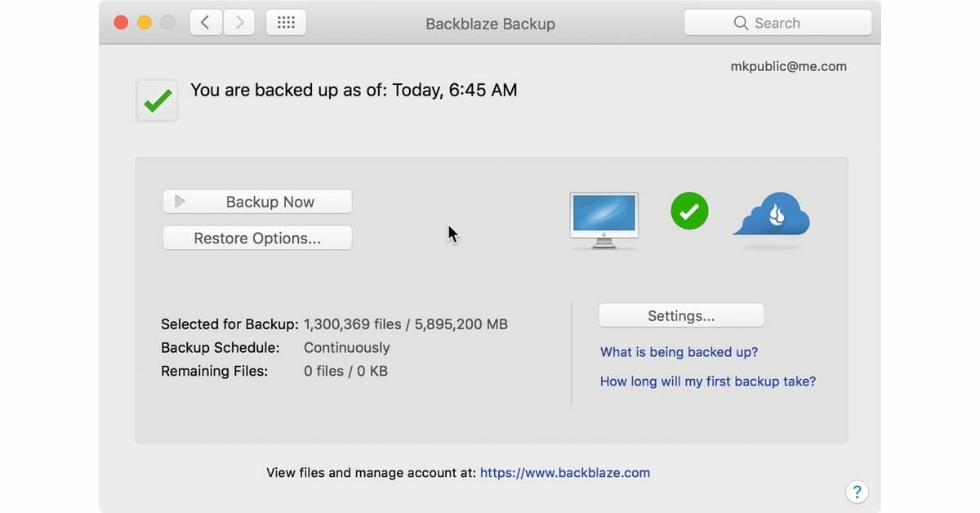This screenshot has width=980, height=513.
Task: Click 'You are backed up as of' status text
Action: [x=354, y=90]
